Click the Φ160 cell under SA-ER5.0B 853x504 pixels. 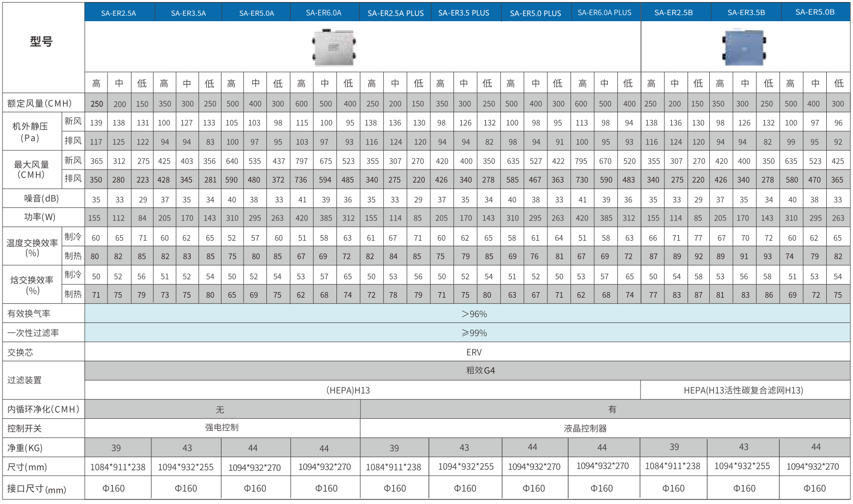(815, 488)
